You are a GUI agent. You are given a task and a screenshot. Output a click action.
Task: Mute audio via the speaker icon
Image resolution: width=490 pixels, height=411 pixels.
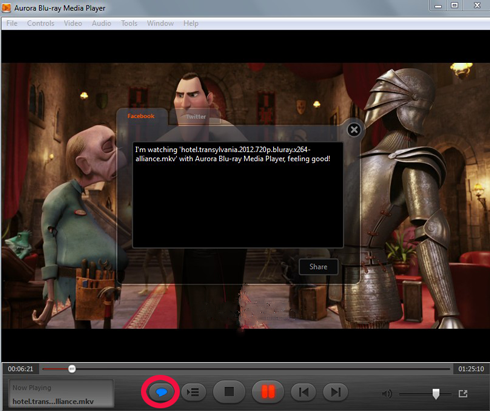pyautogui.click(x=387, y=394)
